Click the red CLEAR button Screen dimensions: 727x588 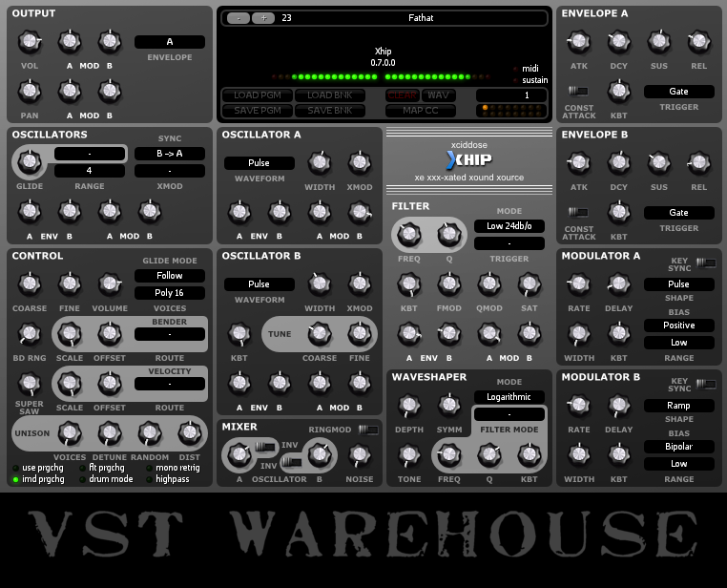click(x=402, y=95)
